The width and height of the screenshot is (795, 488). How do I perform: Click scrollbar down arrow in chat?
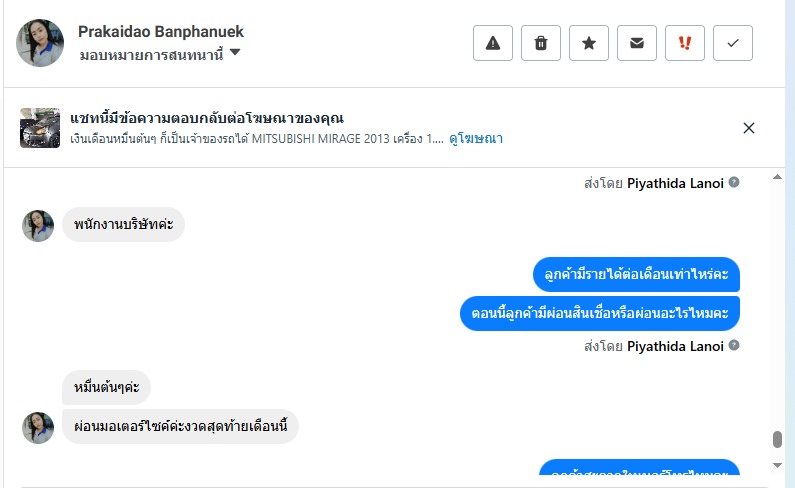point(778,466)
